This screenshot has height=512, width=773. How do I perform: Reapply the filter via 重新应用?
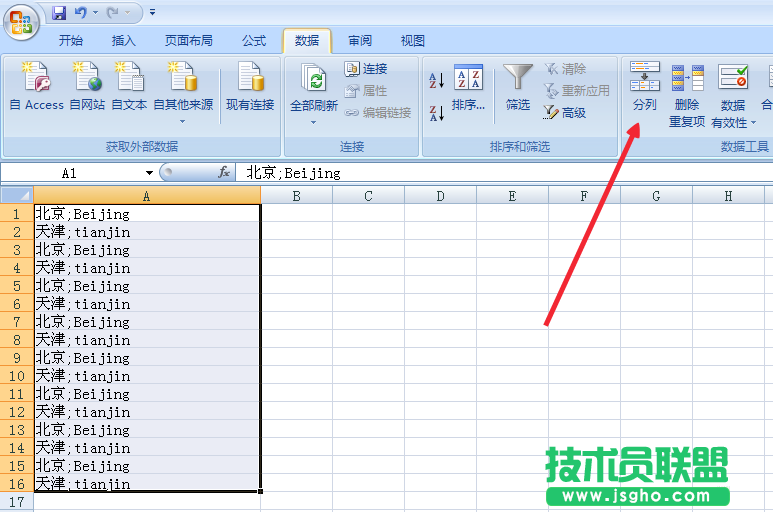click(x=576, y=91)
